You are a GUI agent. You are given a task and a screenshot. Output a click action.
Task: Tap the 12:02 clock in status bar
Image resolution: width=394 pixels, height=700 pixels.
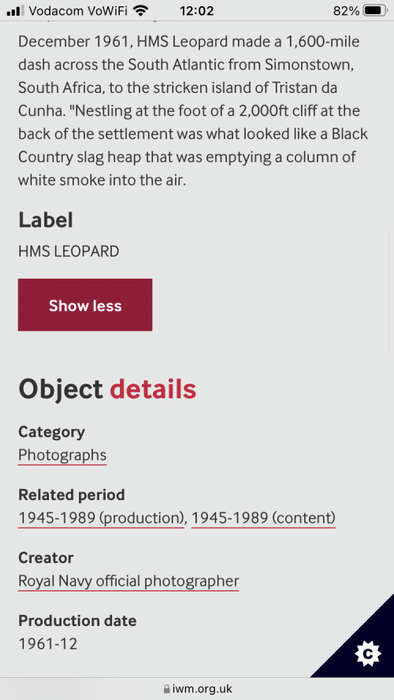(197, 11)
